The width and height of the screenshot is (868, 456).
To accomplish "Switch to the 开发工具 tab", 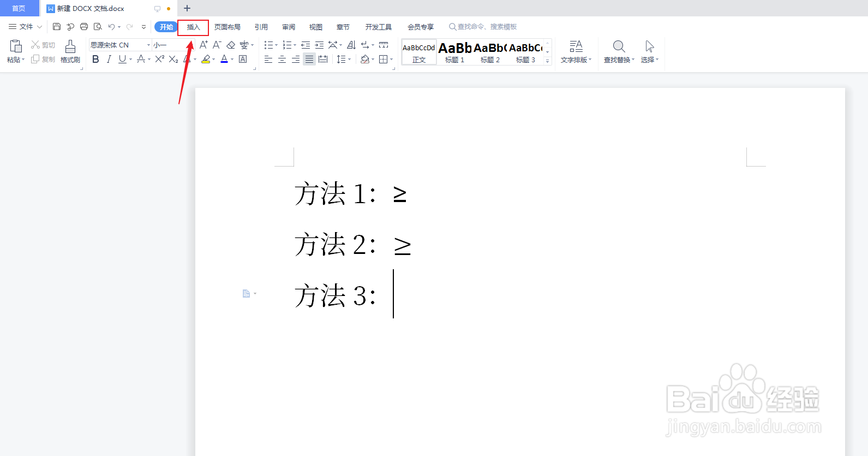I will pos(379,27).
